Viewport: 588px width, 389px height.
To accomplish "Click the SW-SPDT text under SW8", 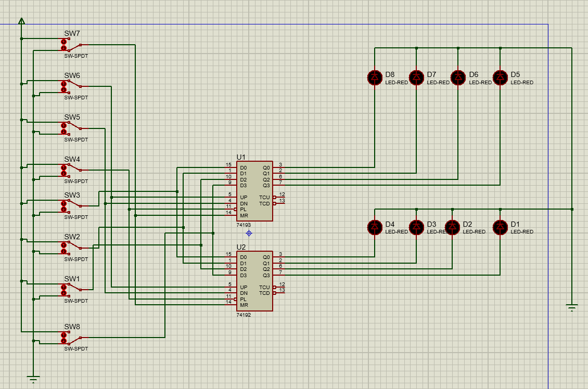I will pyautogui.click(x=76, y=348).
